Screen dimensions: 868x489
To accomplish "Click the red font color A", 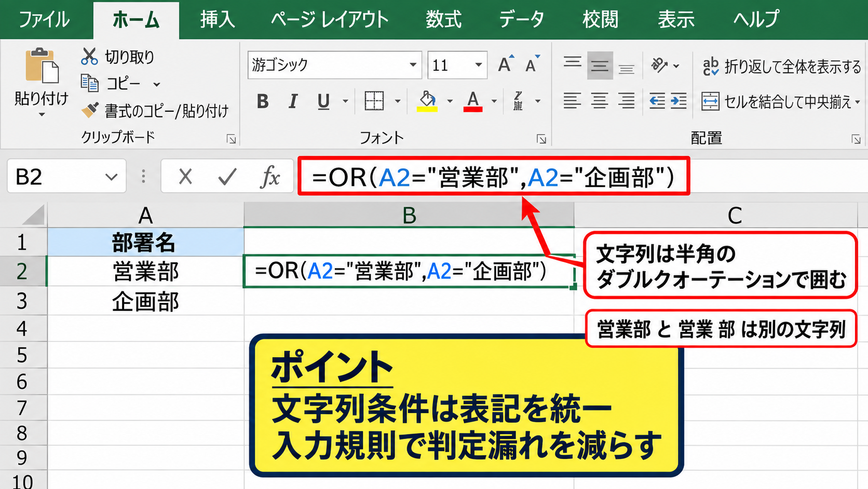I will (x=473, y=101).
